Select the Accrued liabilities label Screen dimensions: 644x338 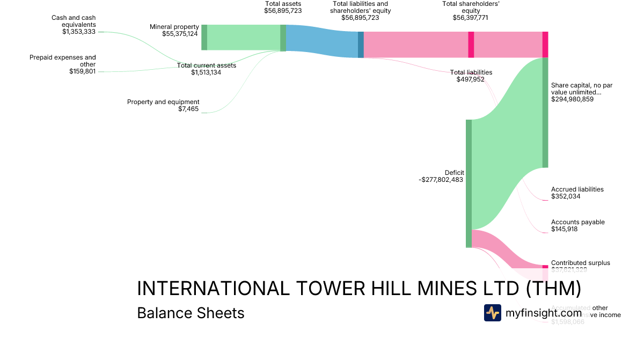tap(577, 193)
